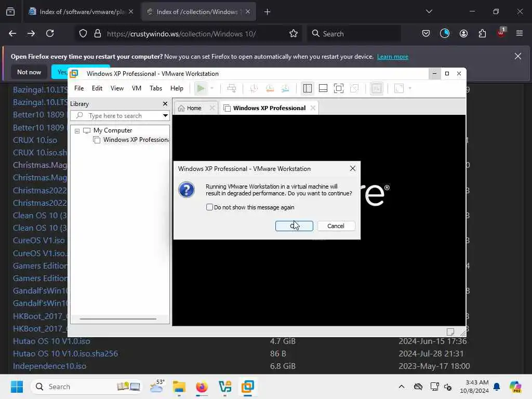Click the stretch guest display icon
The height and width of the screenshot is (399, 532).
point(399,88)
